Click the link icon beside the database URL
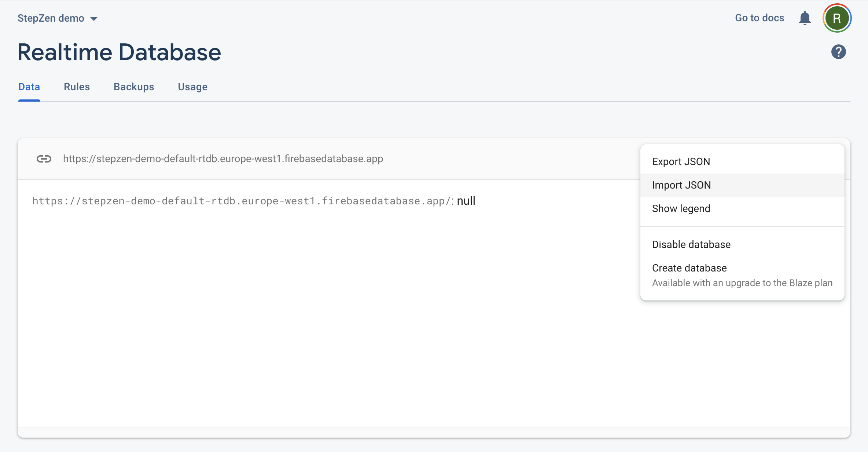 pyautogui.click(x=44, y=159)
